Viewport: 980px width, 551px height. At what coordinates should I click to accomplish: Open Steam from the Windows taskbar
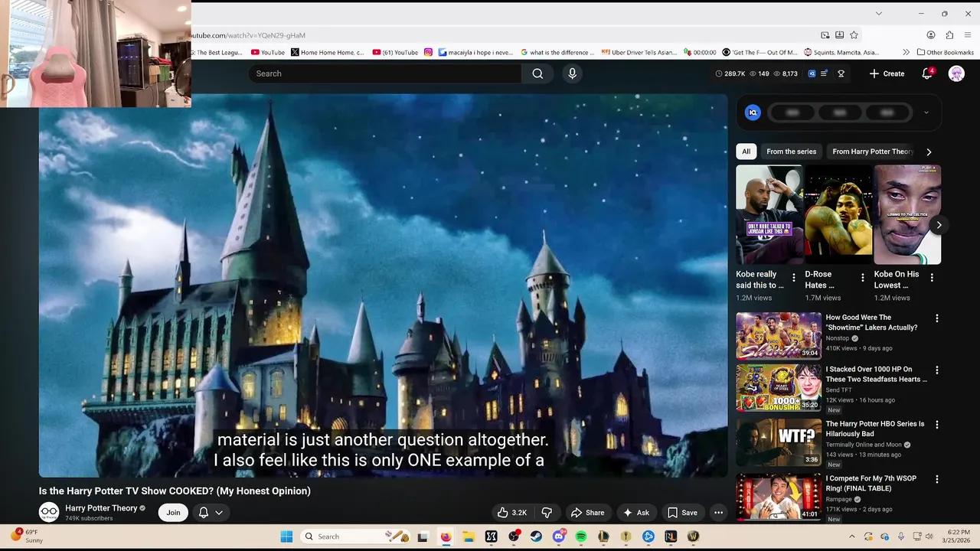536,536
